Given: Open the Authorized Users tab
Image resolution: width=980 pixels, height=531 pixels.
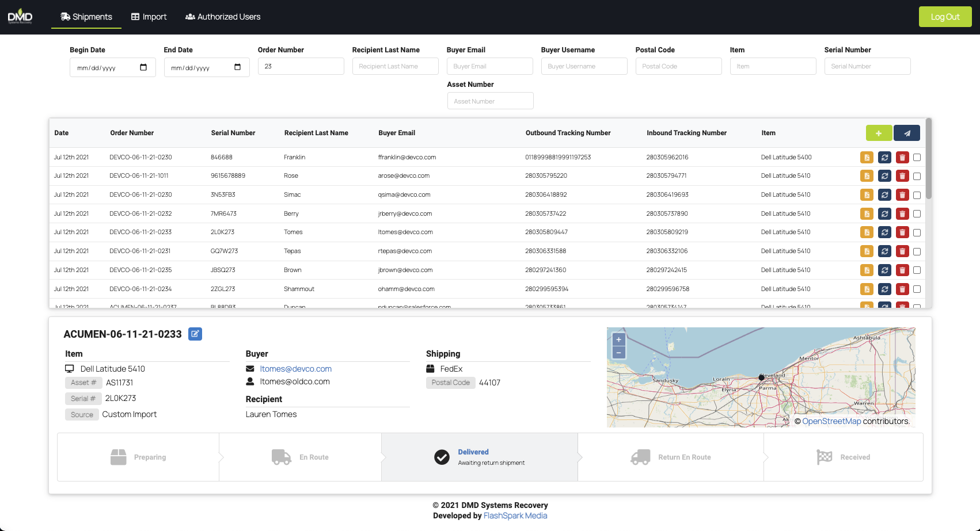Looking at the screenshot, I should tap(223, 17).
